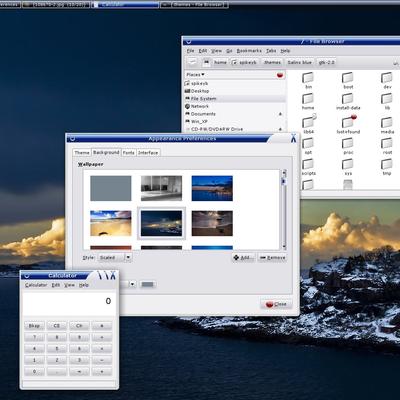Switch to File Browser in top taskbar
This screenshot has width=400, height=400.
point(195,5)
